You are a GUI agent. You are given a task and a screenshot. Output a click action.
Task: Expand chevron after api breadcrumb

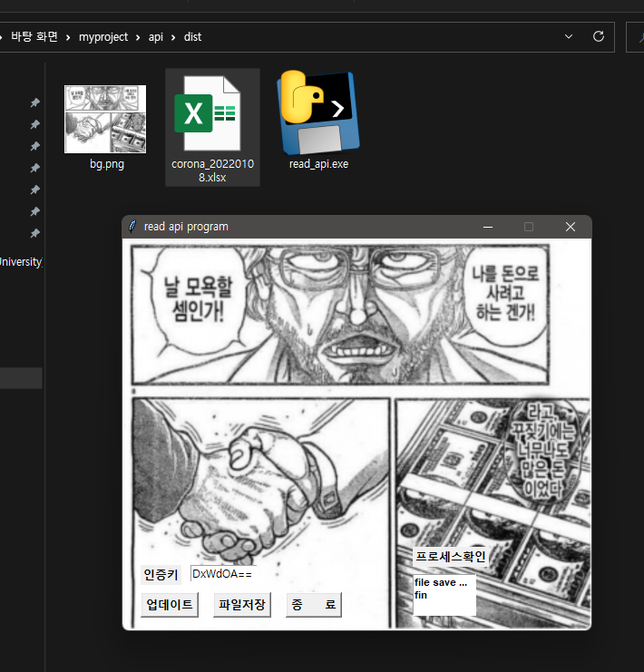[173, 38]
